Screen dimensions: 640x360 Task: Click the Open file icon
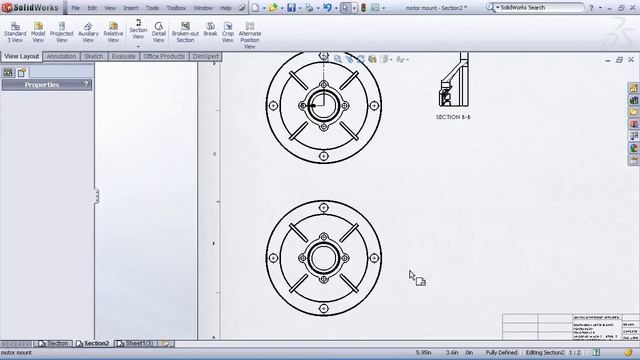pyautogui.click(x=273, y=7)
